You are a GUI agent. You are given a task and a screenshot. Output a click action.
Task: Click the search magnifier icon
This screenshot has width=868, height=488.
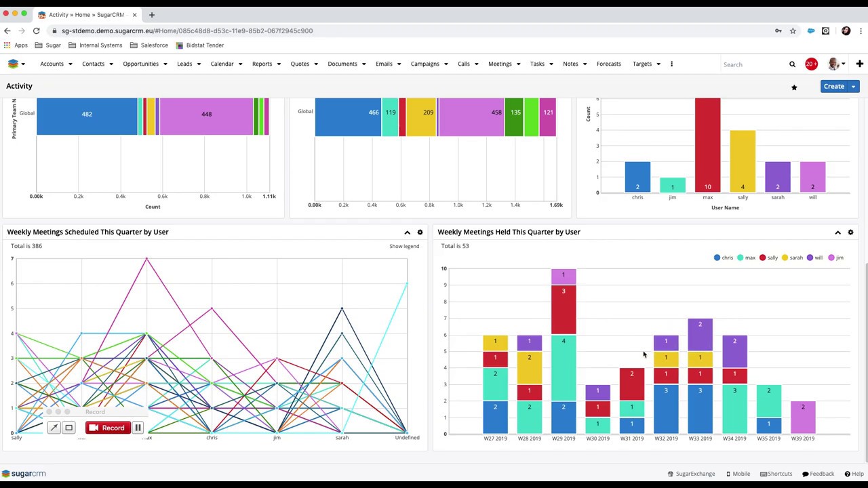pyautogui.click(x=792, y=64)
